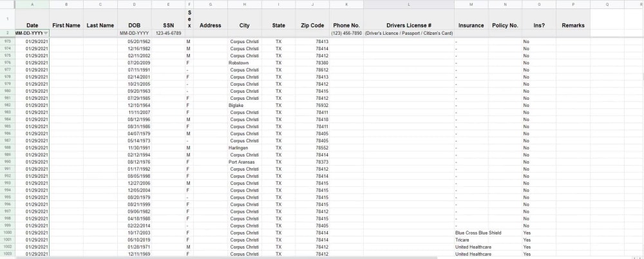This screenshot has width=644, height=259.
Task: Click the State header cell
Action: click(x=278, y=19)
